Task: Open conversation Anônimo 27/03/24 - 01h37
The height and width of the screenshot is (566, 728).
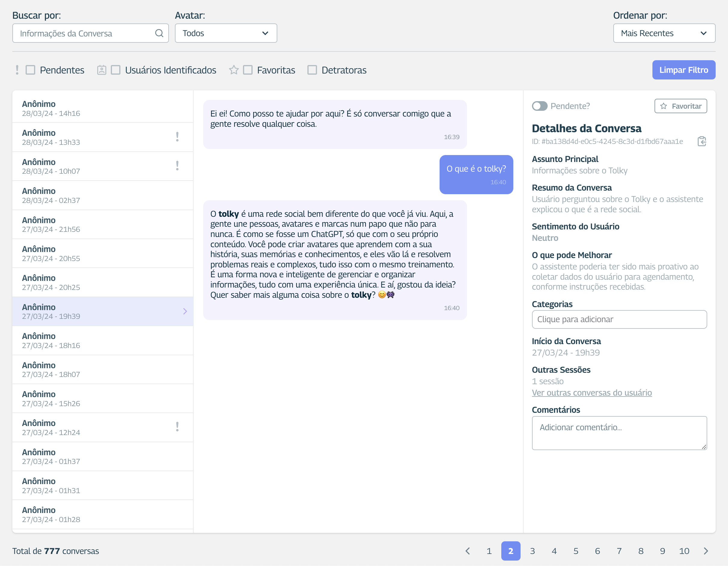Action: pos(103,456)
